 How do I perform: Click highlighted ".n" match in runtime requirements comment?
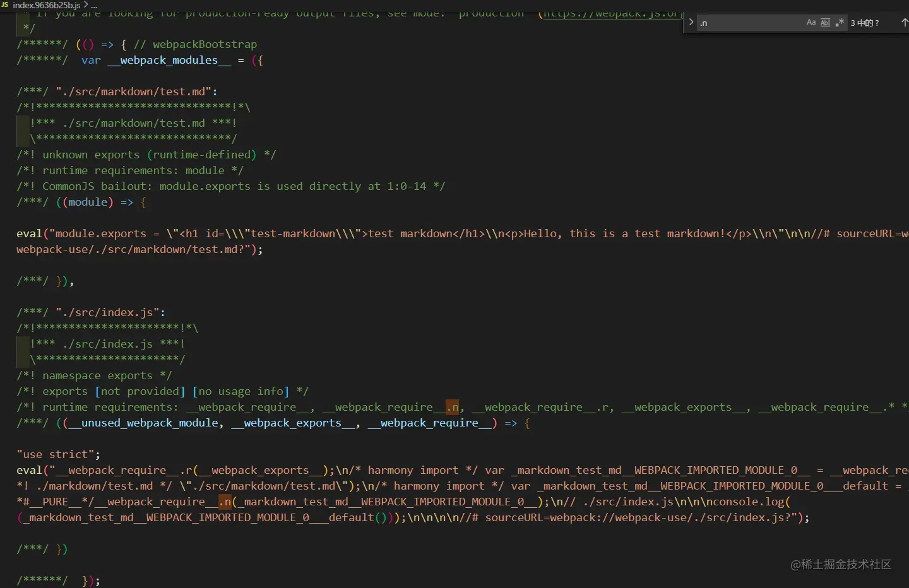(453, 407)
